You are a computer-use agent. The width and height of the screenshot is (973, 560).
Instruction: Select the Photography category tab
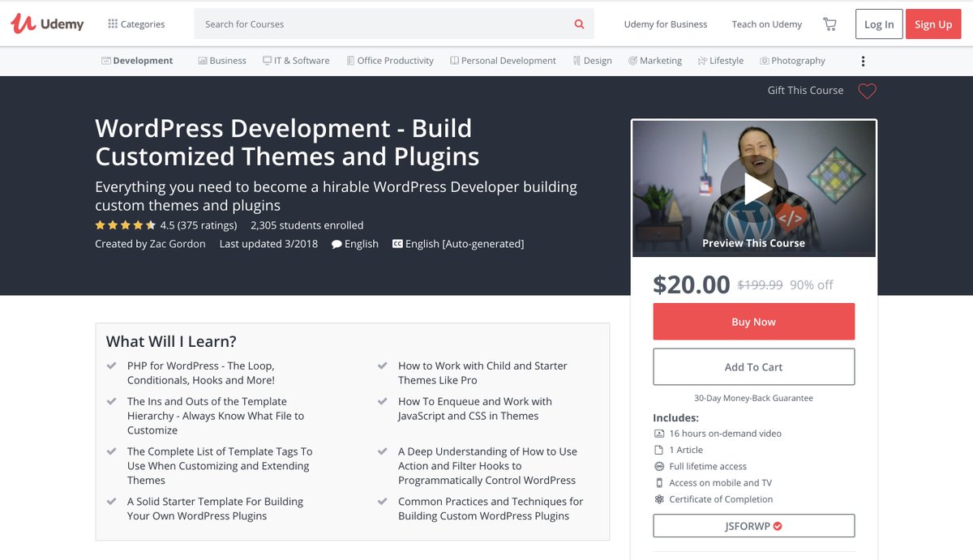click(x=792, y=61)
